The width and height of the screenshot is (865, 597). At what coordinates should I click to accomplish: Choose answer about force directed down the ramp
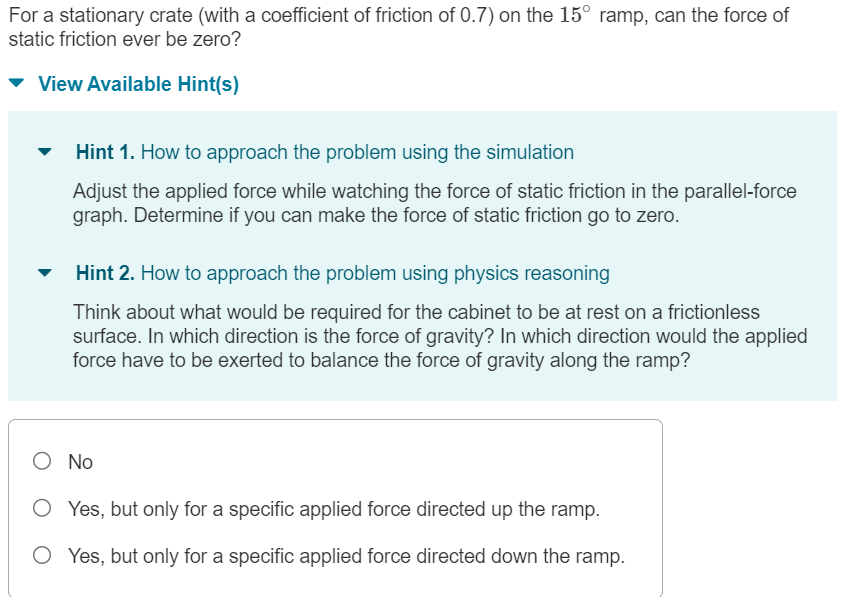click(40, 555)
